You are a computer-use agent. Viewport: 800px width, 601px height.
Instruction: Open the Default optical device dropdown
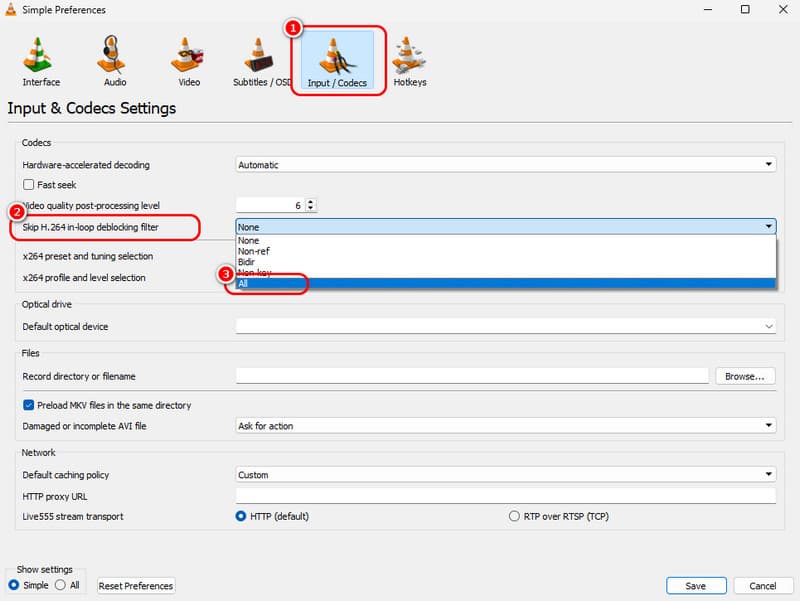(506, 326)
